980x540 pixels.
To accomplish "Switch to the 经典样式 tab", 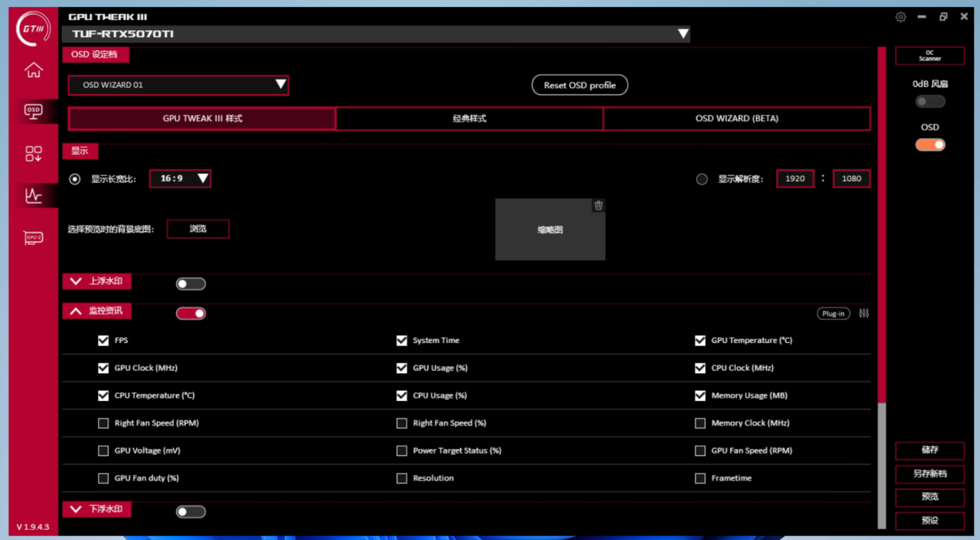I will (x=469, y=119).
